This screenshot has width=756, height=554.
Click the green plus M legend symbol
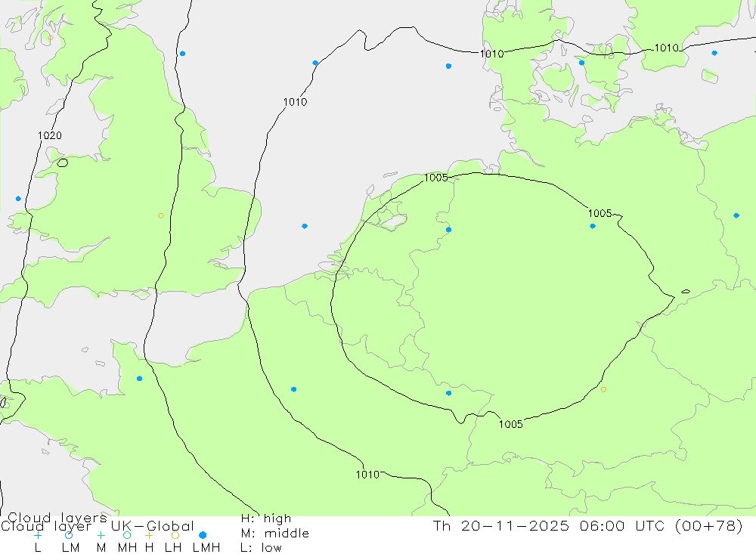pyautogui.click(x=101, y=535)
